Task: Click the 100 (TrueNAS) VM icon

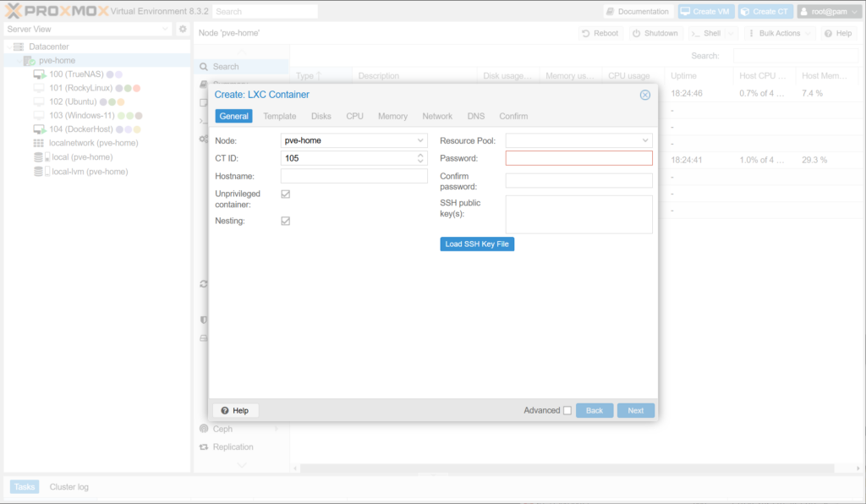Action: 39,74
